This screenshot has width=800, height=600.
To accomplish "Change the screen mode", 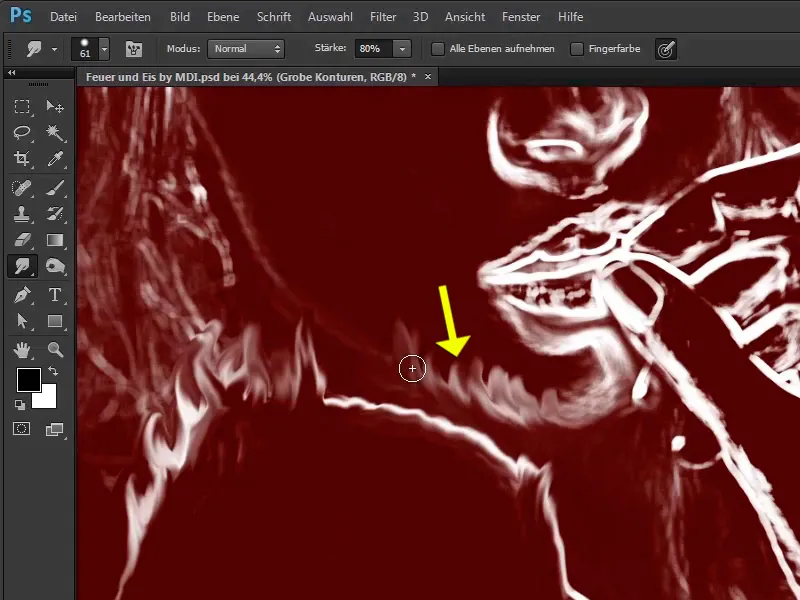I will (x=54, y=430).
